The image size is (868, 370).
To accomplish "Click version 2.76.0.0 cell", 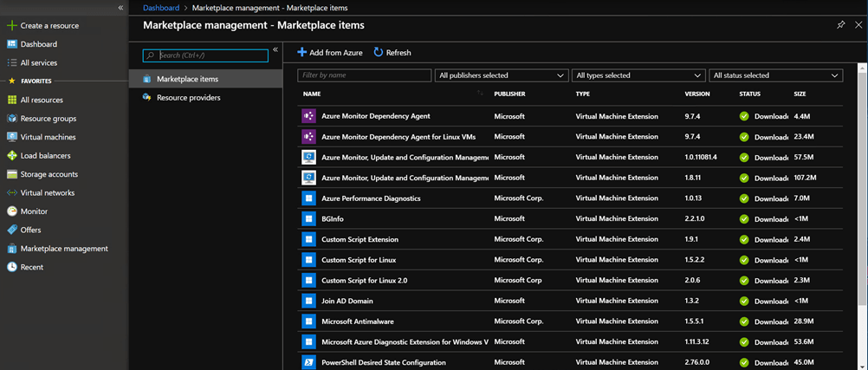I will (696, 362).
